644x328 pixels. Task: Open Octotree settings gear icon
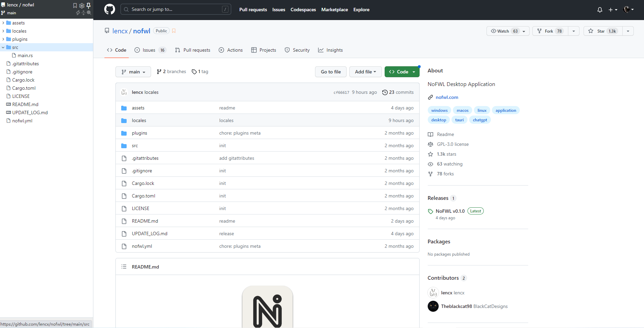click(x=82, y=5)
